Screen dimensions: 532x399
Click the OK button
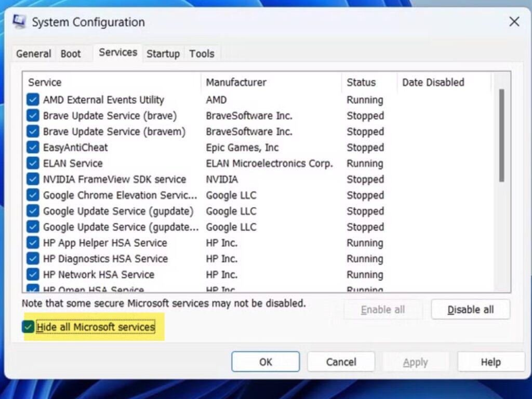[x=265, y=362]
